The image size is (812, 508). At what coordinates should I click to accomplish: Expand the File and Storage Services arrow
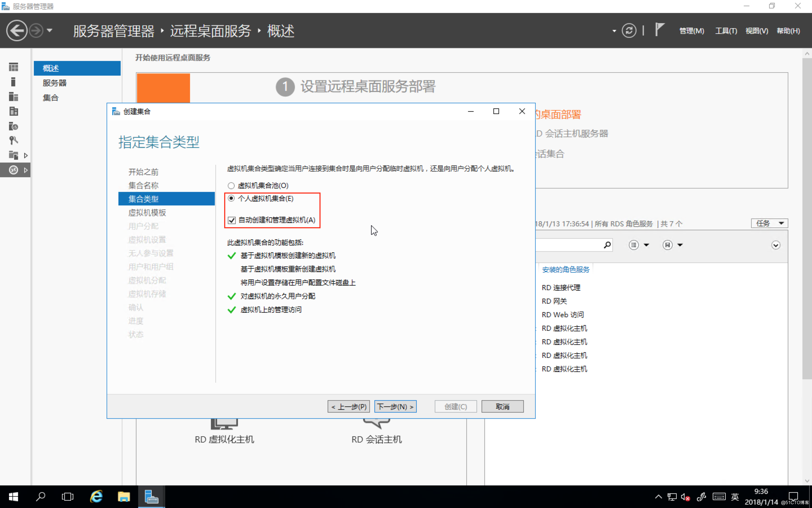(x=26, y=156)
